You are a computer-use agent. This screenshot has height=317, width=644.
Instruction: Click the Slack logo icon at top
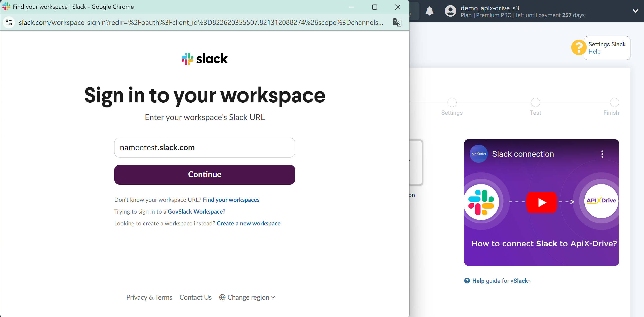pos(187,58)
